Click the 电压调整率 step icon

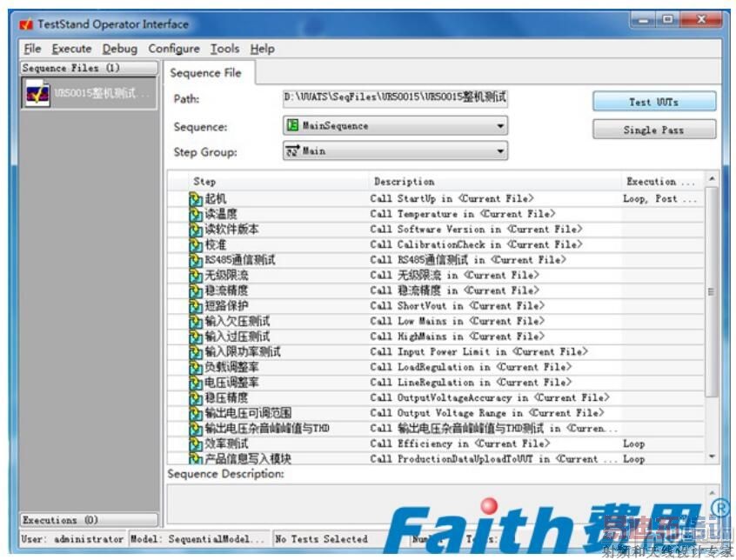coord(195,383)
